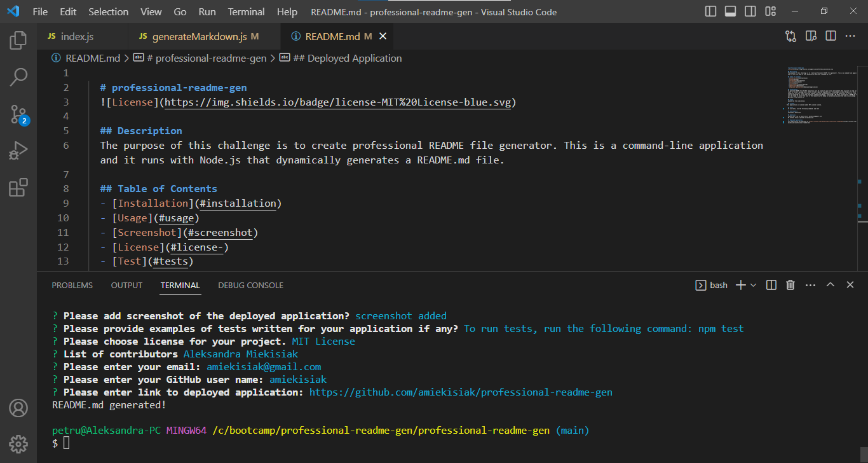
Task: Open the terminal more actions menu
Action: [810, 285]
